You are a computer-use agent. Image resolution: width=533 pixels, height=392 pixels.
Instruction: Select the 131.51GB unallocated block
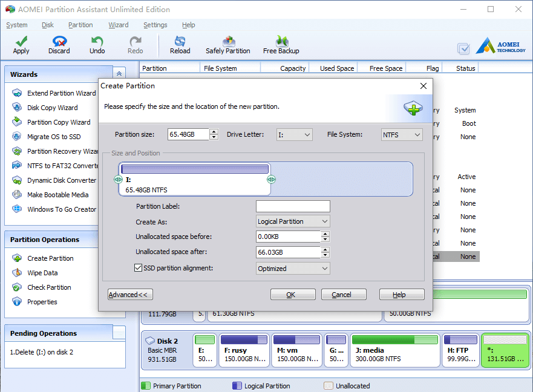pyautogui.click(x=505, y=350)
